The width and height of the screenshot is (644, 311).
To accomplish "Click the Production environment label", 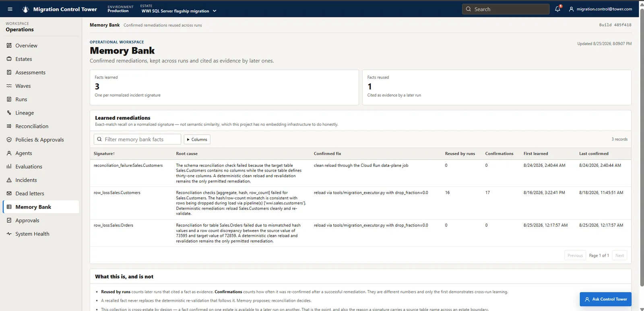I will tap(118, 11).
